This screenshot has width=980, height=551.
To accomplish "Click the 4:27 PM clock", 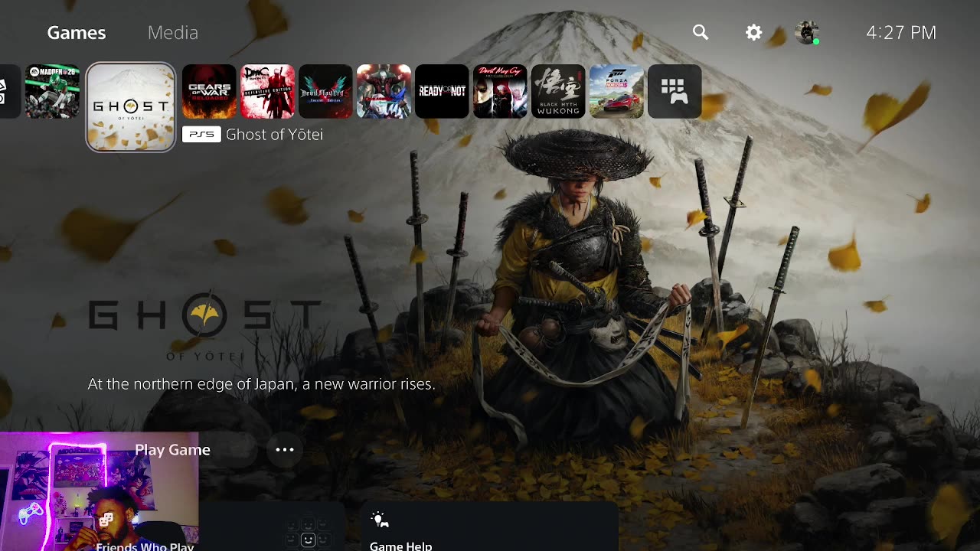I will point(901,32).
